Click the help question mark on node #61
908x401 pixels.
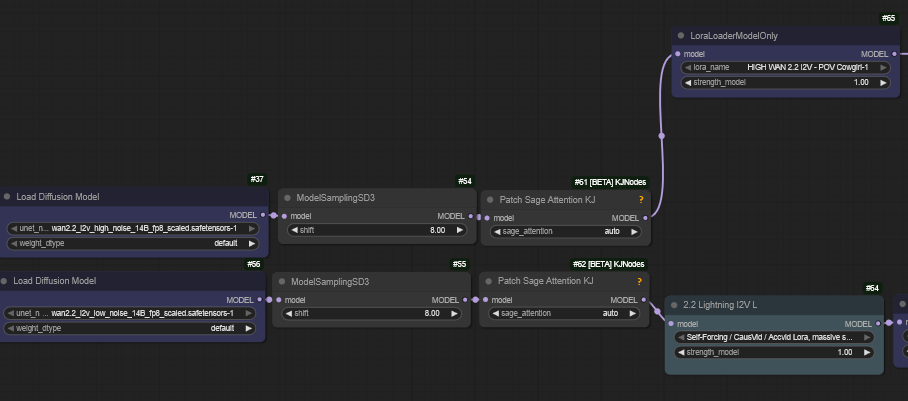641,199
